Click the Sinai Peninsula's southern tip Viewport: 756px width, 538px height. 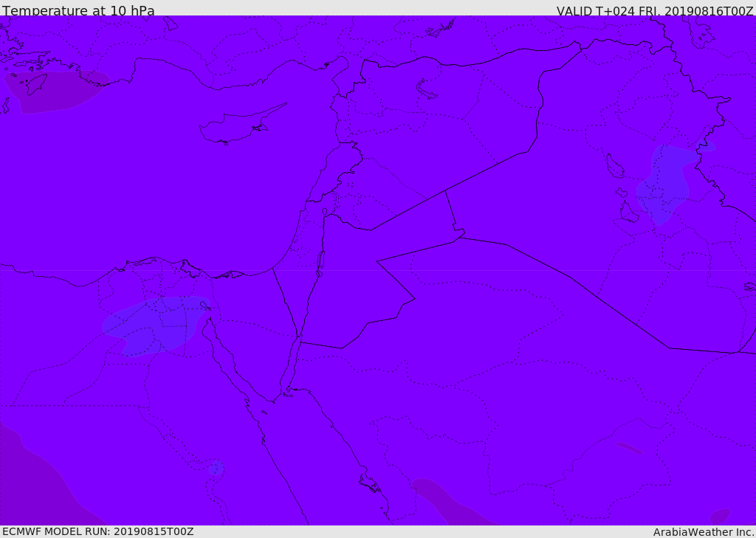[283, 393]
